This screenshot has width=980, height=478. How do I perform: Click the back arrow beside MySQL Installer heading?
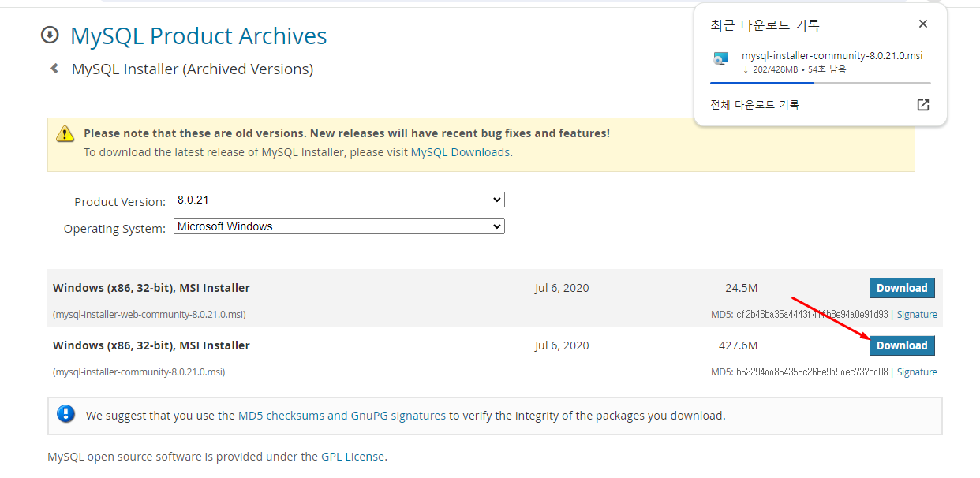(54, 69)
